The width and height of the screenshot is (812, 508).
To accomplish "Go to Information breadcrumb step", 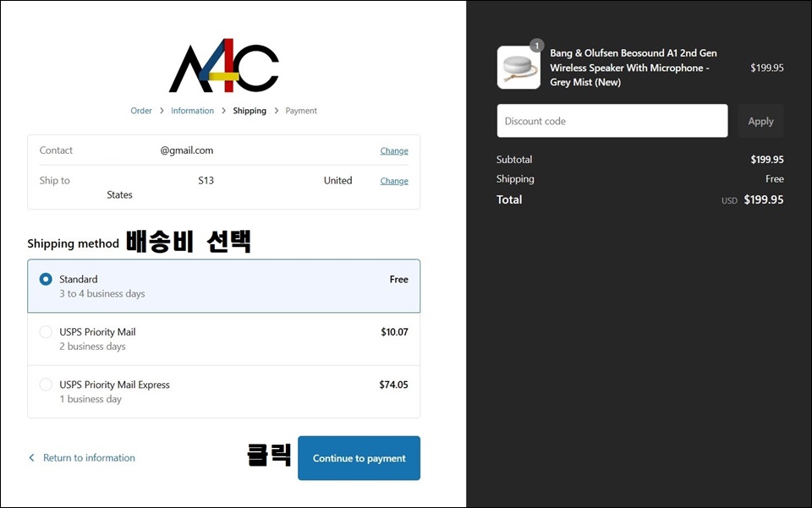I will pos(192,111).
